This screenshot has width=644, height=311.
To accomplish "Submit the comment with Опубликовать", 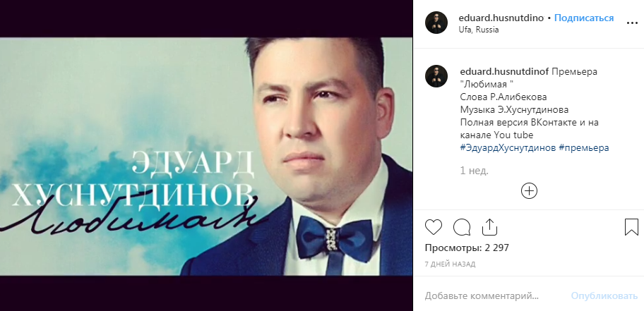I will pos(604,295).
